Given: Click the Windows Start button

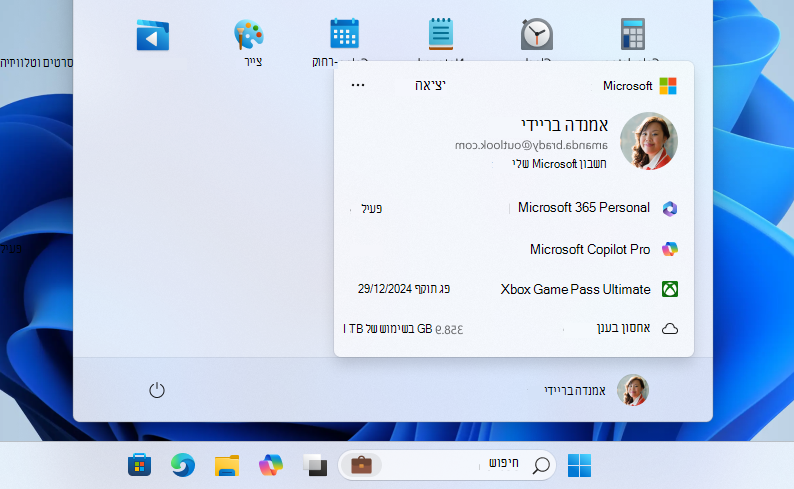Looking at the screenshot, I should (579, 465).
